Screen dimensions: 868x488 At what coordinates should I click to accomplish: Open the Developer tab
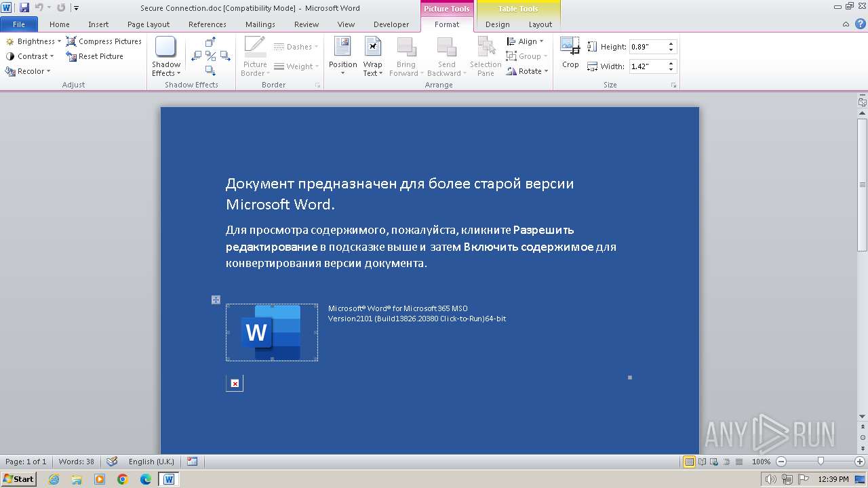(x=391, y=24)
